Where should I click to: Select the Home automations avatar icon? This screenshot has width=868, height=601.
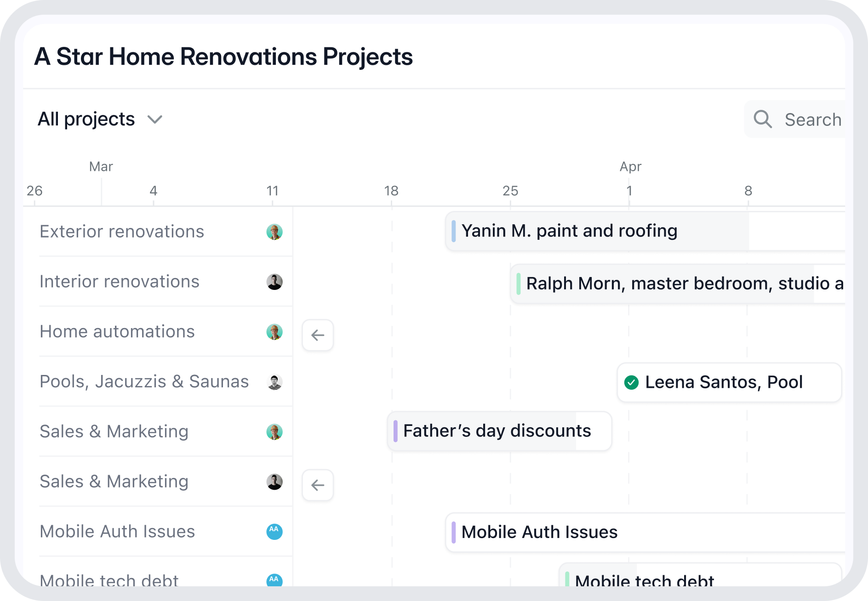click(x=274, y=332)
